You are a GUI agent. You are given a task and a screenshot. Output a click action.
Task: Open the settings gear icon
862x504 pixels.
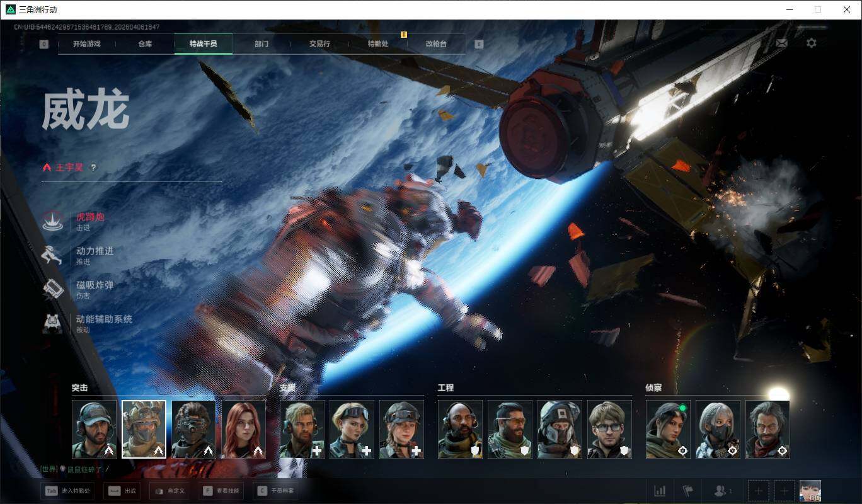pos(812,43)
